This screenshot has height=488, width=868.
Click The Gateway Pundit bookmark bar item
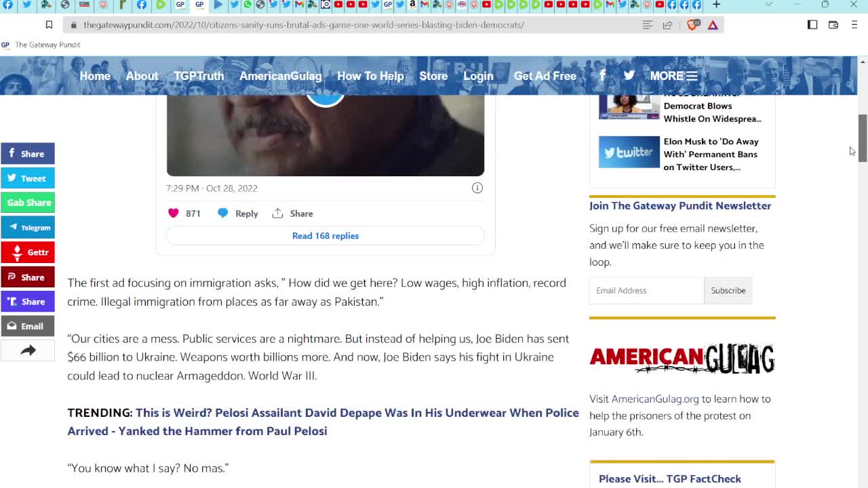(41, 45)
